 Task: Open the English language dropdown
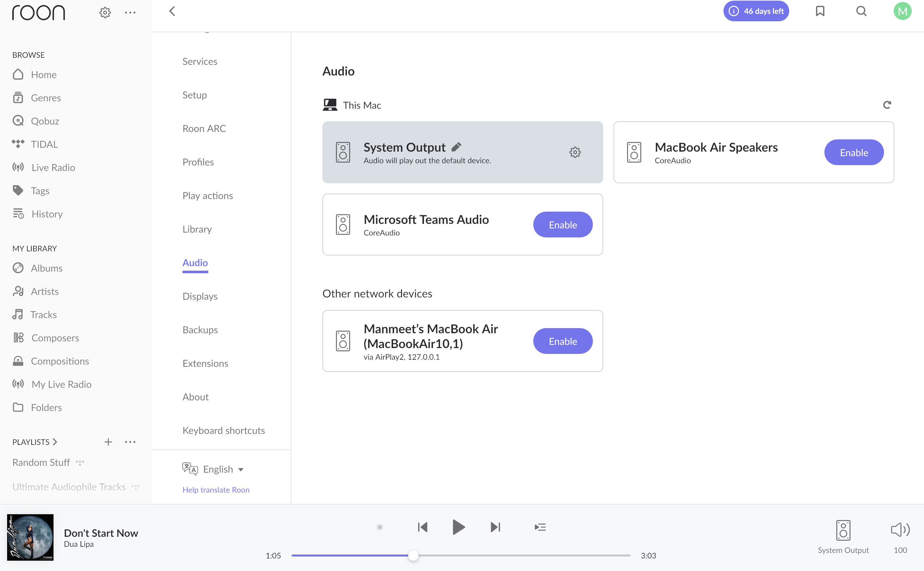pos(213,469)
